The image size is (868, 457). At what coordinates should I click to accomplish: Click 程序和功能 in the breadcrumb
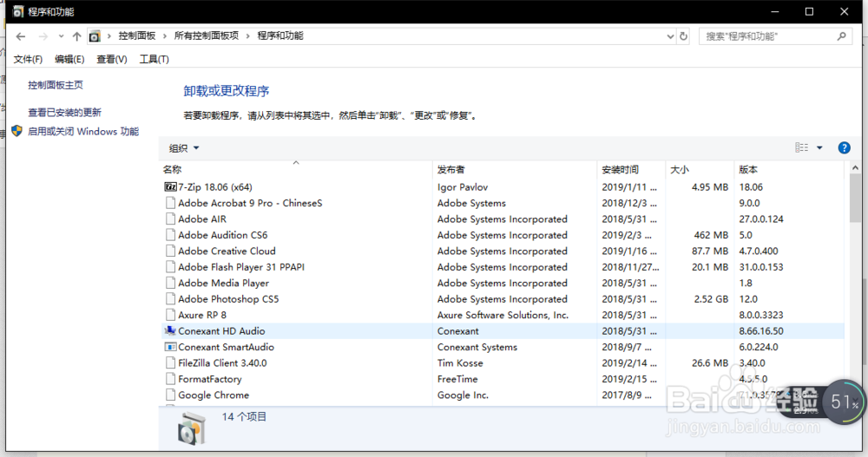coord(280,36)
